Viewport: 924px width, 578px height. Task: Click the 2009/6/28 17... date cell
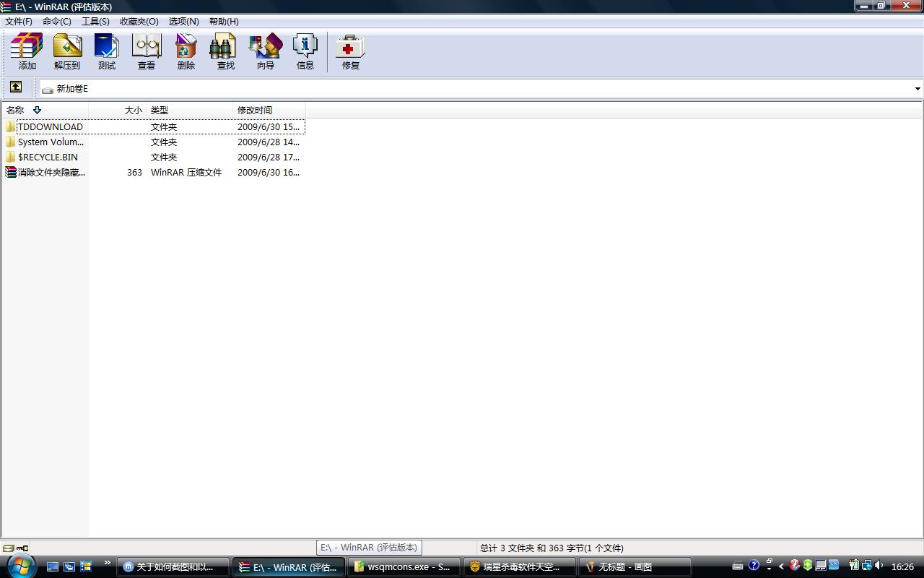click(269, 157)
